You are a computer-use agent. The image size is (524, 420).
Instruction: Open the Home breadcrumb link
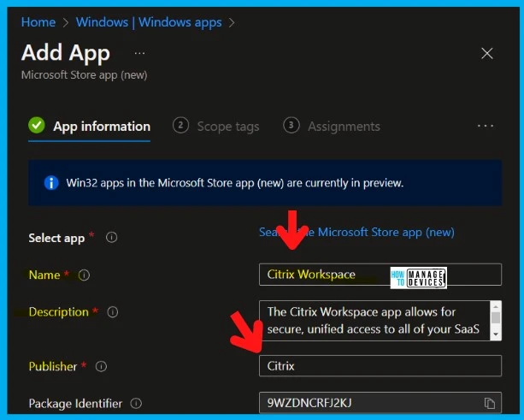(x=38, y=22)
